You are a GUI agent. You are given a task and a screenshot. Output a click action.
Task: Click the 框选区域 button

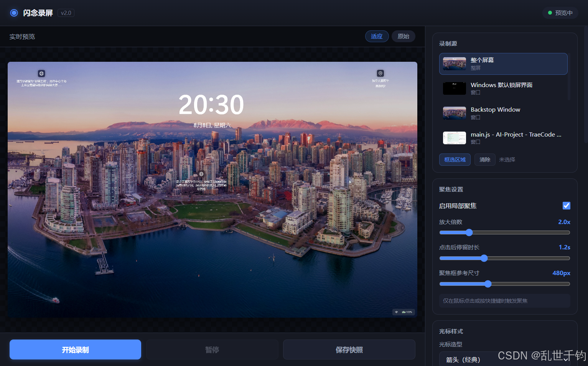pyautogui.click(x=455, y=160)
